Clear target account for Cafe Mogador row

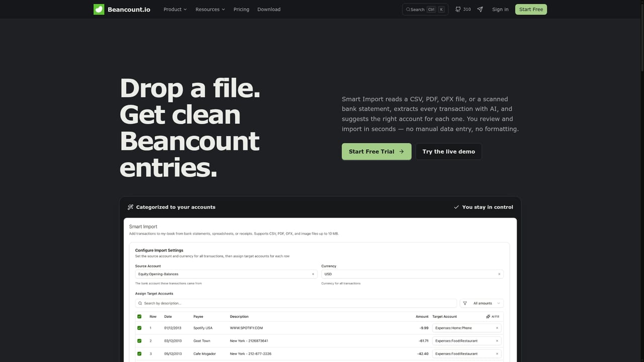pyautogui.click(x=497, y=354)
